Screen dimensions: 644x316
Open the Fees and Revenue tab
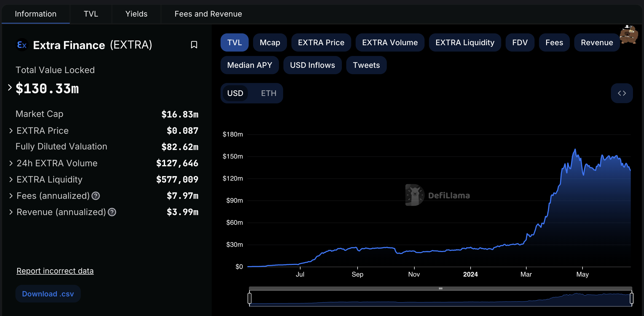(208, 14)
